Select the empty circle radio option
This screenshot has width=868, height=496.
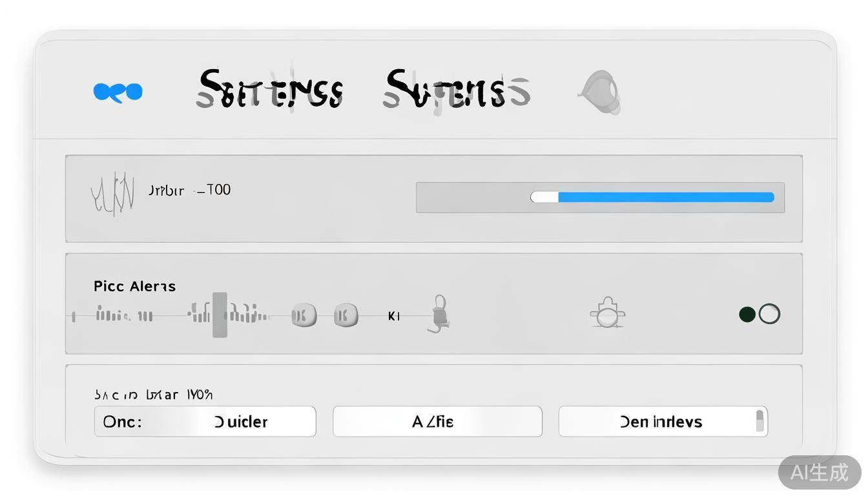click(x=769, y=314)
